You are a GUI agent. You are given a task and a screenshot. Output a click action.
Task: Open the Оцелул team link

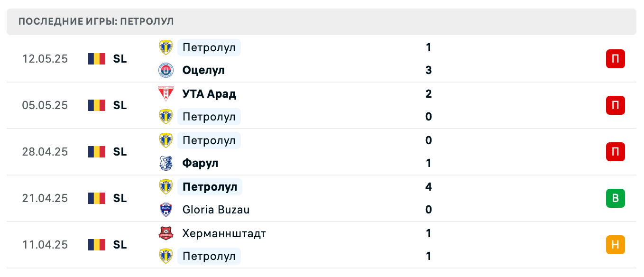click(203, 70)
